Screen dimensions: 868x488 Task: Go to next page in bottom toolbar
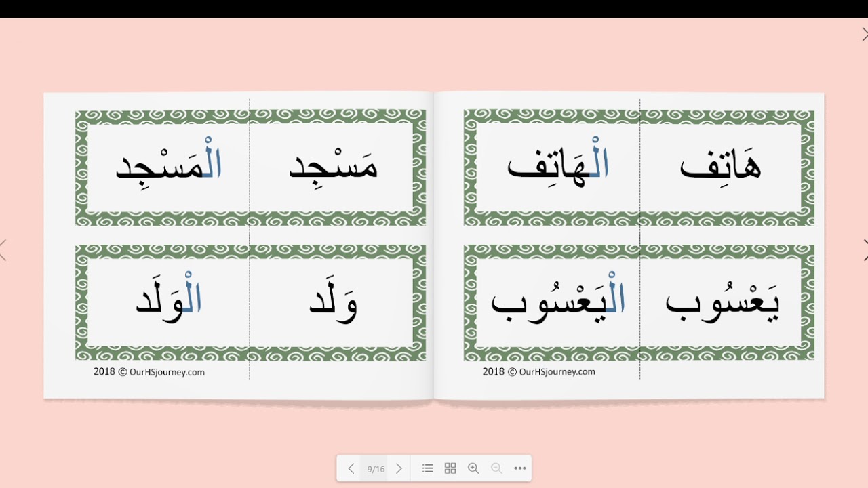tap(399, 468)
